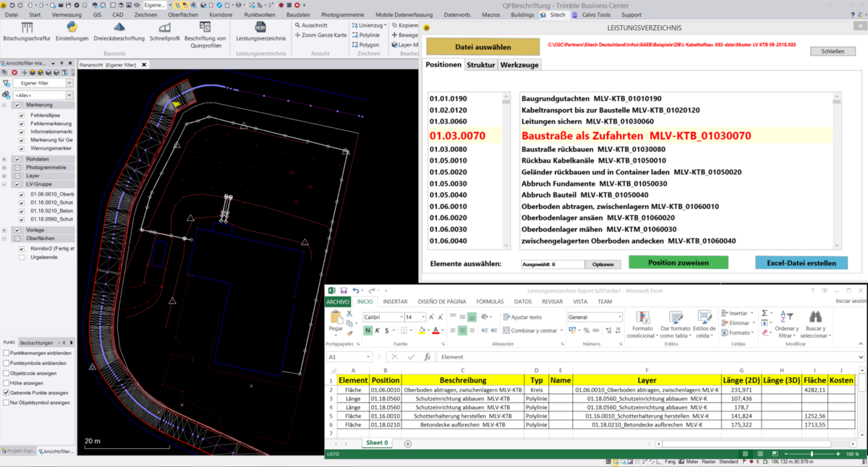The width and height of the screenshot is (868, 467).
Task: Close the Planansicht view tab
Action: 144,64
